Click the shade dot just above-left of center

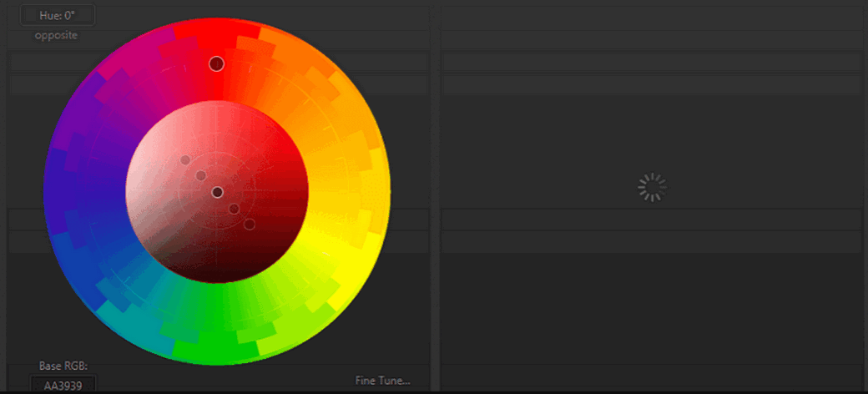[201, 175]
